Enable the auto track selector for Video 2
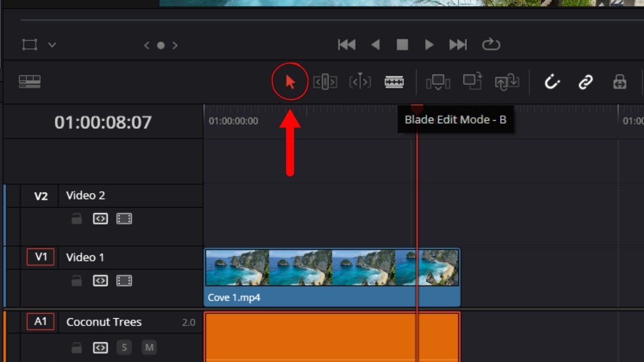The image size is (644, 362). pos(100,218)
